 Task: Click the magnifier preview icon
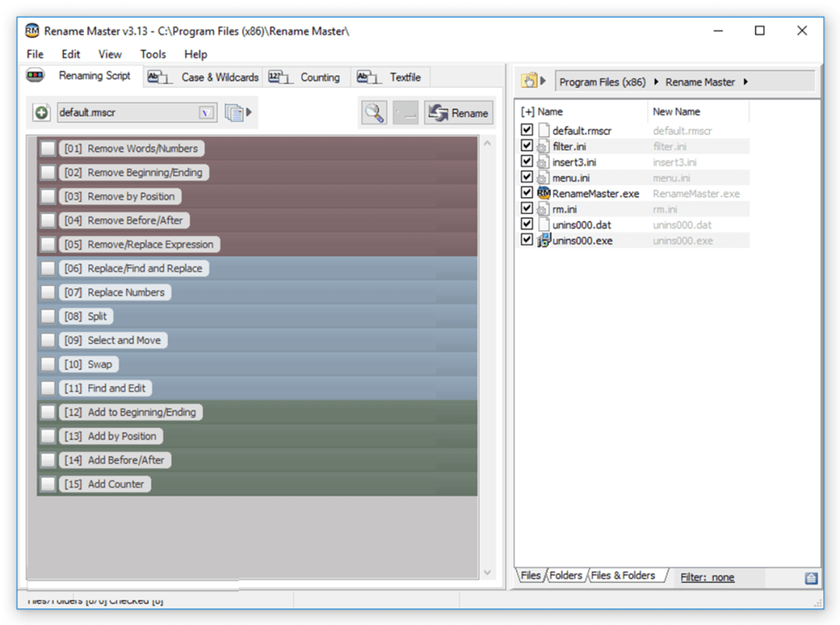pos(374,113)
